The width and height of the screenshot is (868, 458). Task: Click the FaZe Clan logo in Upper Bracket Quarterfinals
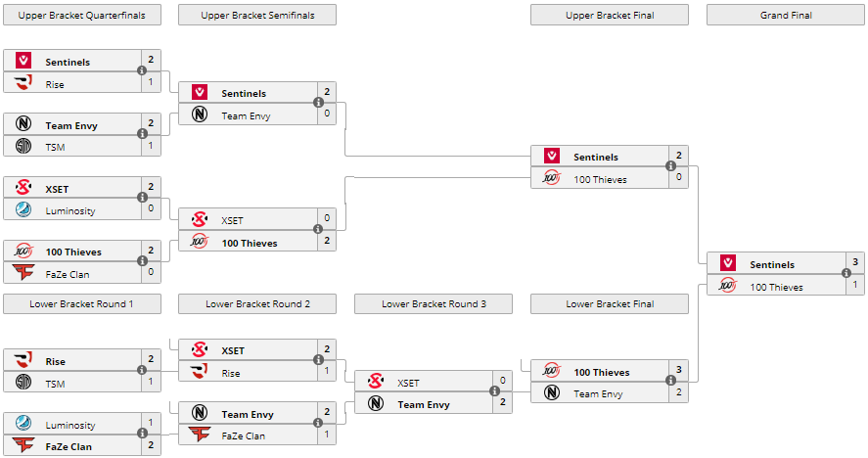(x=23, y=273)
